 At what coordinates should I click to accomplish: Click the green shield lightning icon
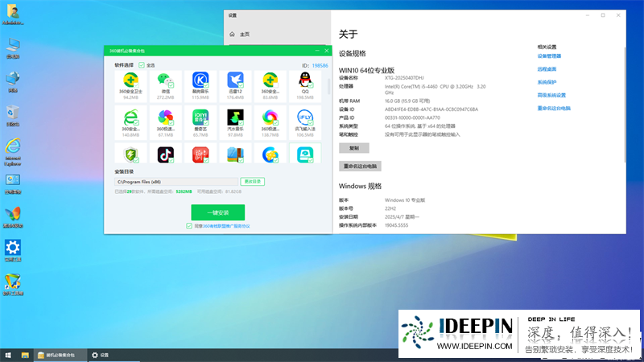(130, 154)
